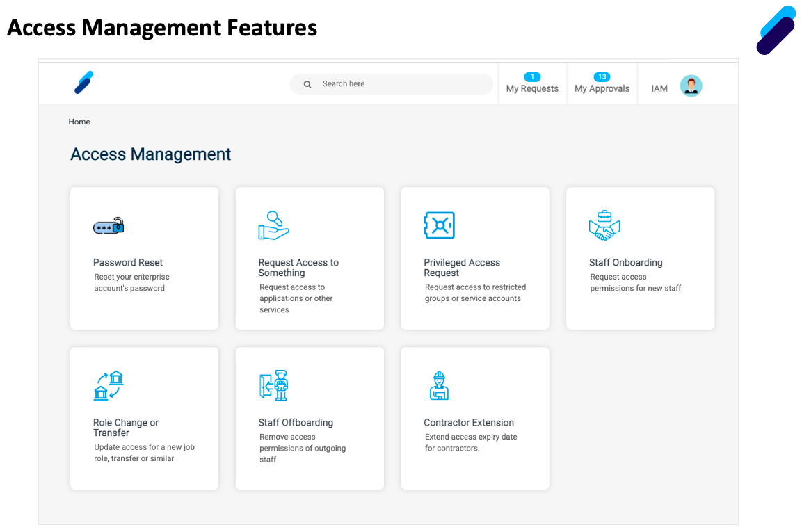Click the Staff Onboarding handshake icon
Viewport: 802px width, 532px height.
point(604,224)
